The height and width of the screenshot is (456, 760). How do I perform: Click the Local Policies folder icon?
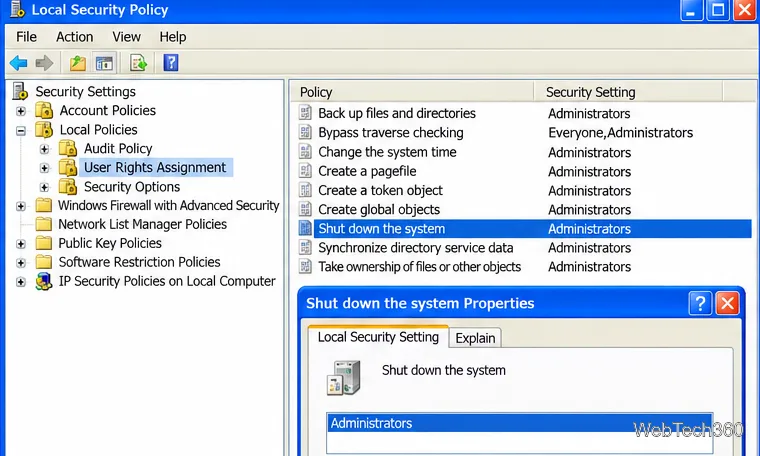pyautogui.click(x=44, y=129)
